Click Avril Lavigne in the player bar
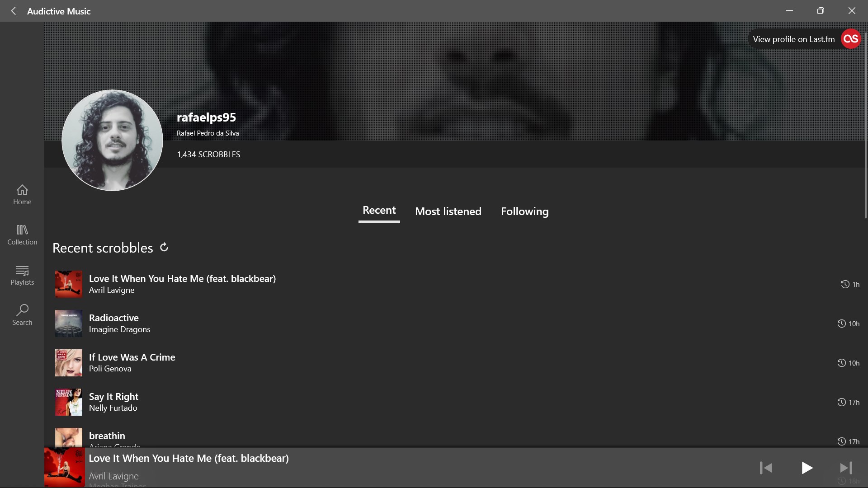Viewport: 868px width, 488px height. (114, 476)
